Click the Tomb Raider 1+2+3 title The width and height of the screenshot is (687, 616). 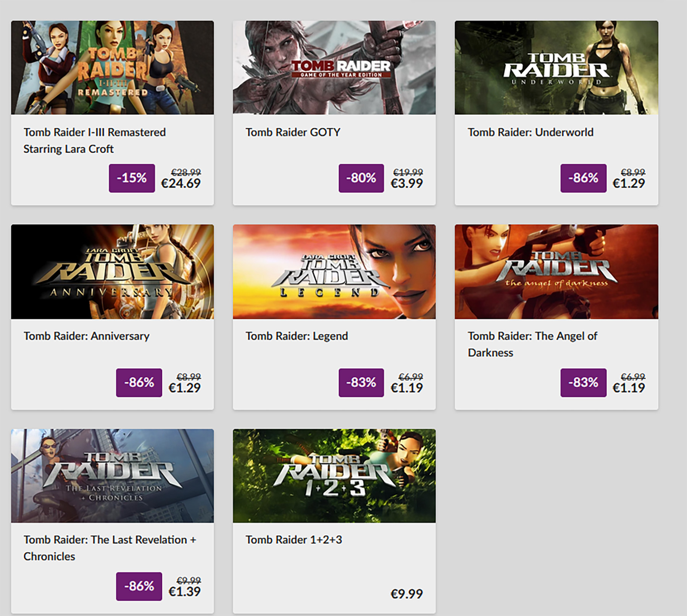(x=294, y=540)
